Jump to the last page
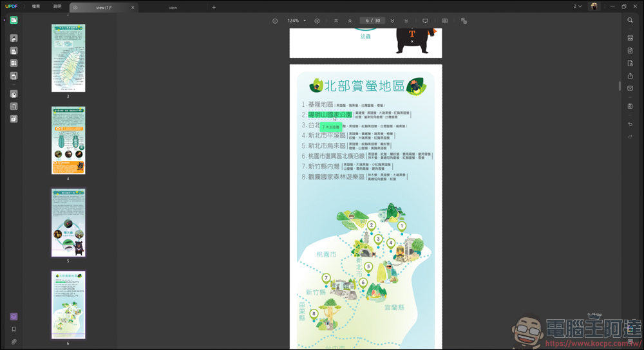The image size is (644, 350). pyautogui.click(x=406, y=21)
